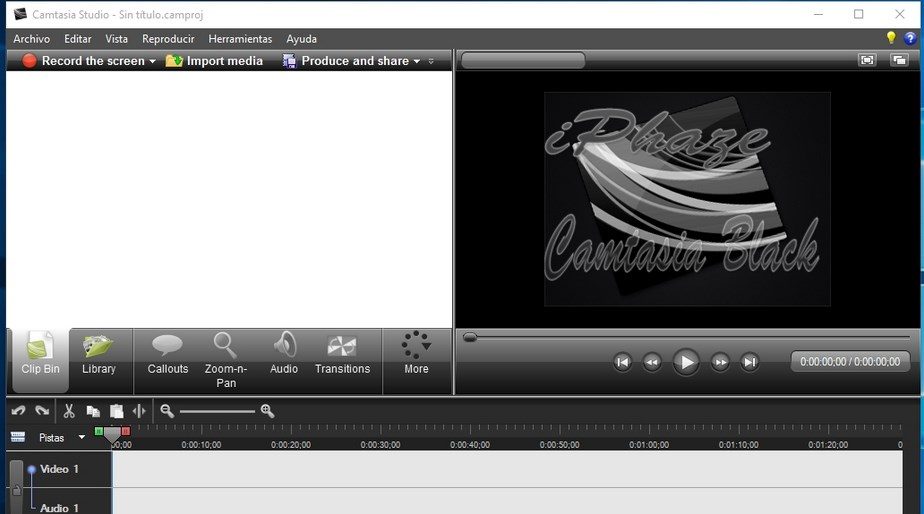Click the Record the screen button
Viewport: 924px width, 514px height.
(83, 61)
